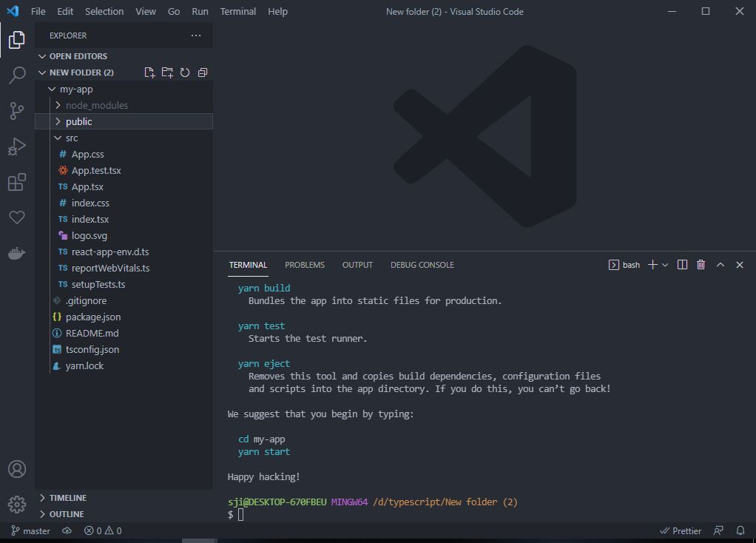Click the New File icon in explorer
Viewport: 756px width, 543px height.
149,72
